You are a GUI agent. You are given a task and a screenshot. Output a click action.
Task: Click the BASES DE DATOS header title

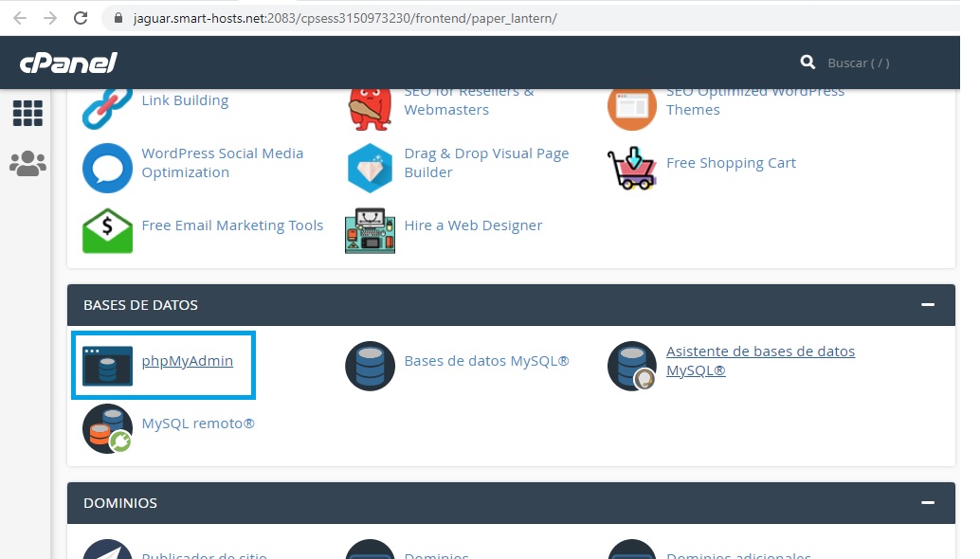point(140,305)
